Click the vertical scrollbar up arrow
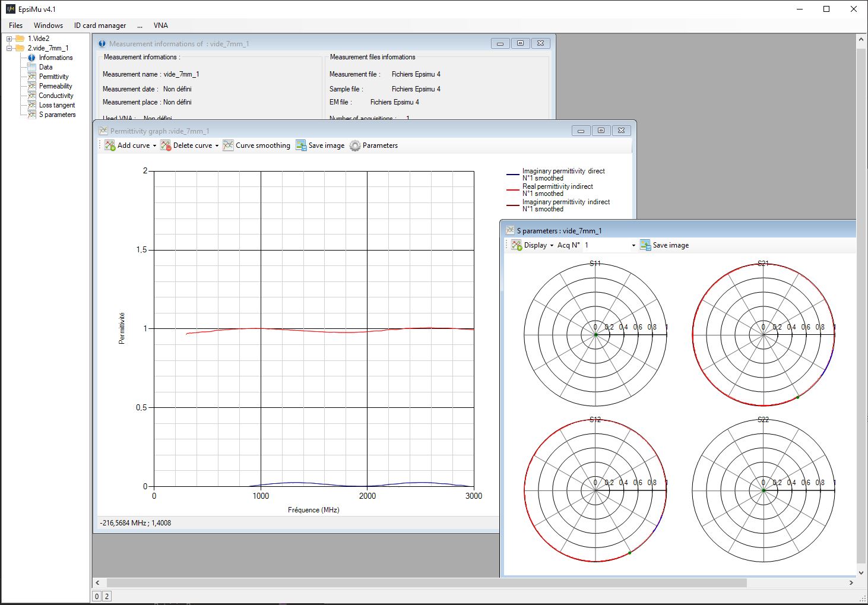Viewport: 868px width, 605px height. [x=861, y=39]
